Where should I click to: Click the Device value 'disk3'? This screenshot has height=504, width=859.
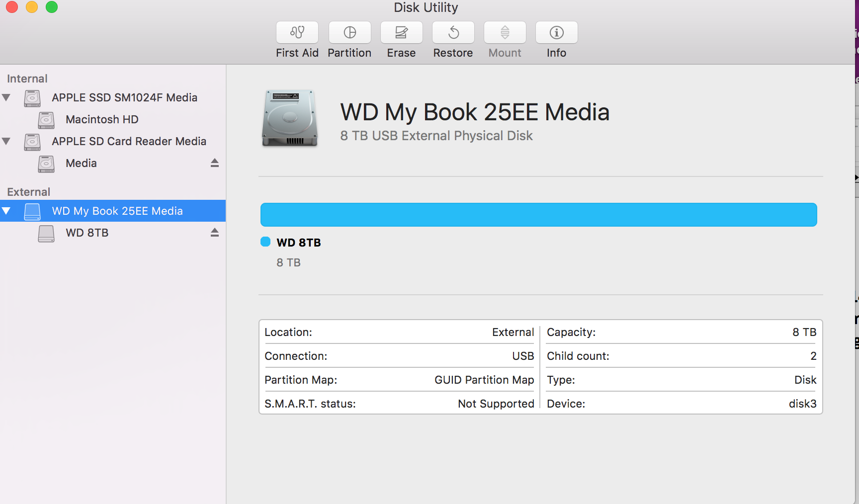pos(803,404)
